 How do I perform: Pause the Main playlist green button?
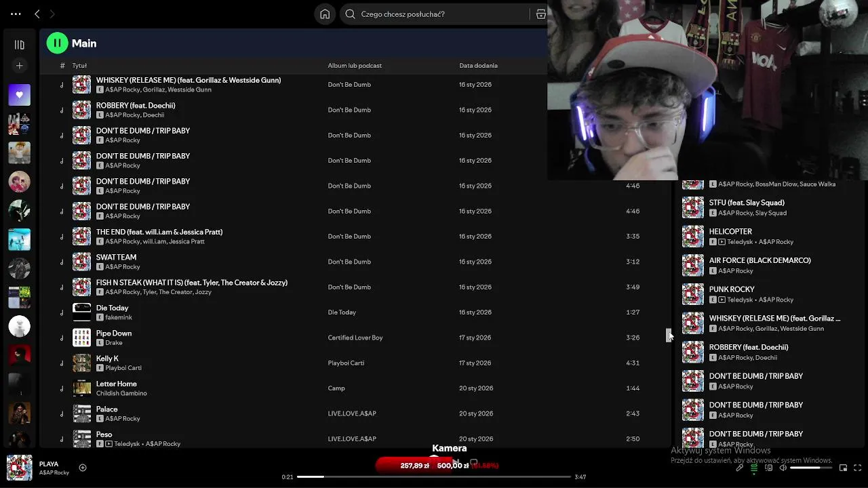click(58, 43)
